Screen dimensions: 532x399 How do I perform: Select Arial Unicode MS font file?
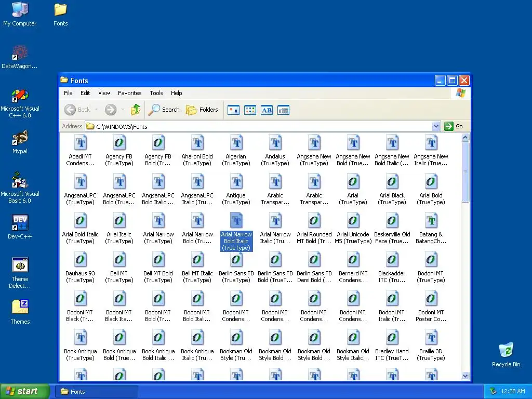tap(353, 229)
